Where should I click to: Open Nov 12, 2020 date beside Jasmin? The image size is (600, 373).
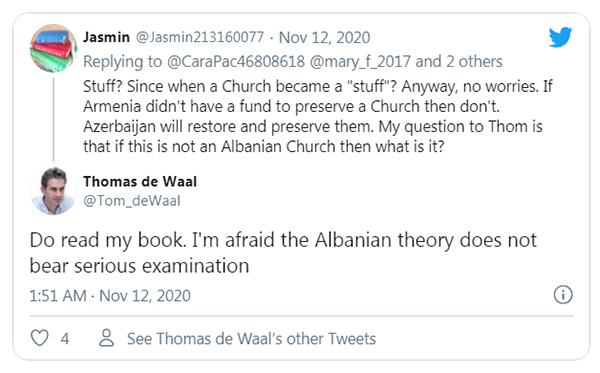click(324, 37)
